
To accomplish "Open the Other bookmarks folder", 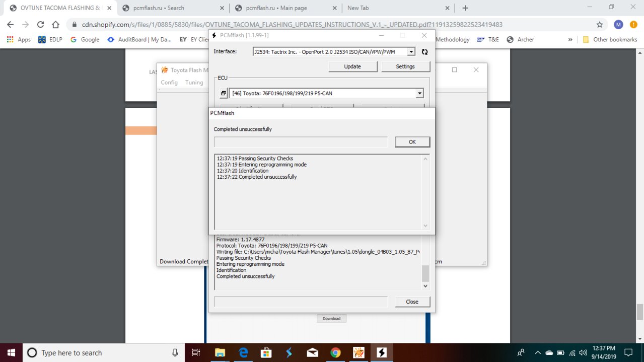I will coord(610,39).
